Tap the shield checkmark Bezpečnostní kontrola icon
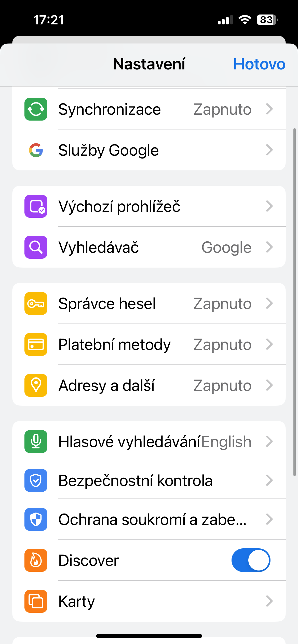Screen dimensions: 298x644 [36, 480]
